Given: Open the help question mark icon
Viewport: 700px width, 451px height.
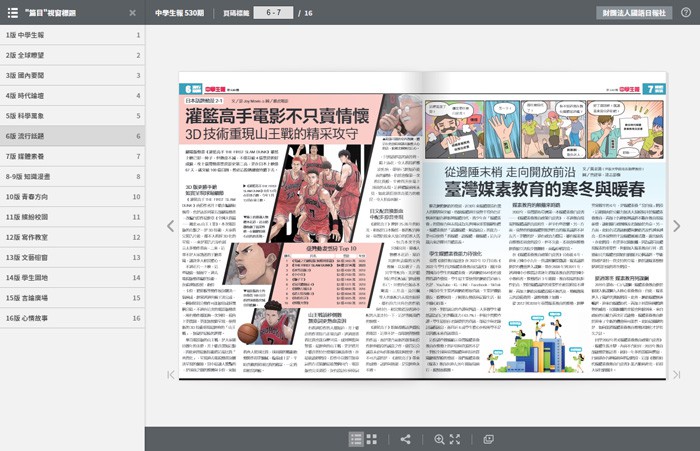Looking at the screenshot, I should (x=686, y=13).
